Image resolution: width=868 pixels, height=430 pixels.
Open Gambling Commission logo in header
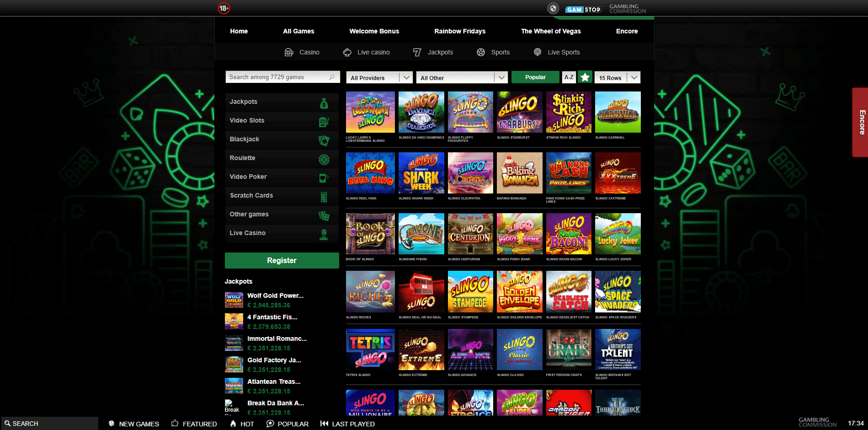pyautogui.click(x=628, y=9)
